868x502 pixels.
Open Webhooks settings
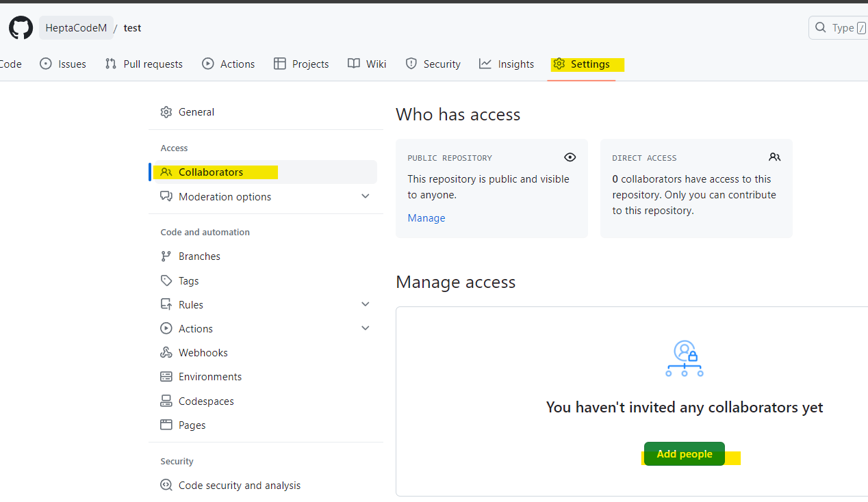coord(266,353)
